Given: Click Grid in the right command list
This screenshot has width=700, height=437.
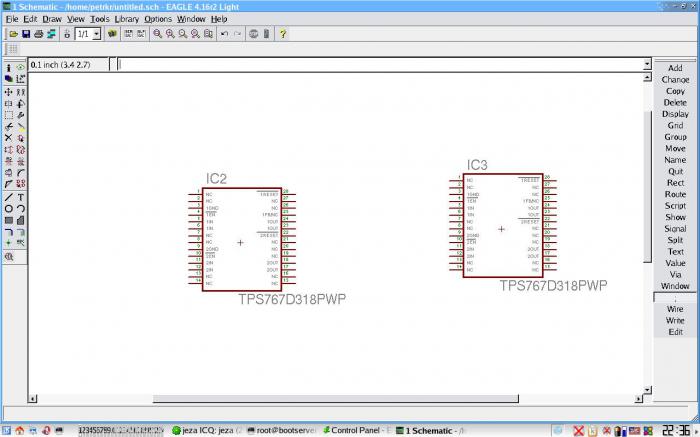Looking at the screenshot, I should [675, 126].
